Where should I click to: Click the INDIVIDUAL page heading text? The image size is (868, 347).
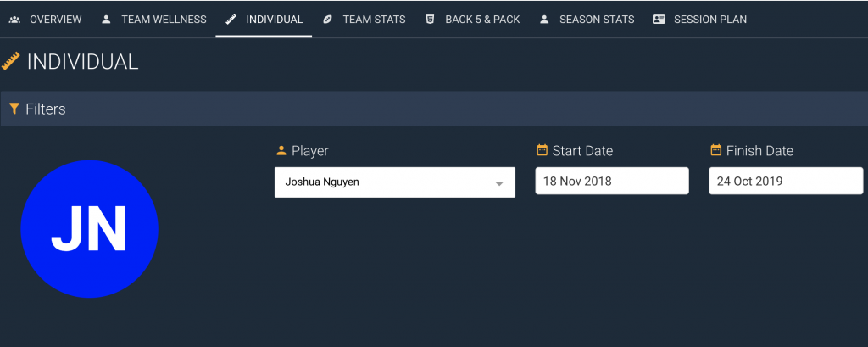click(82, 62)
